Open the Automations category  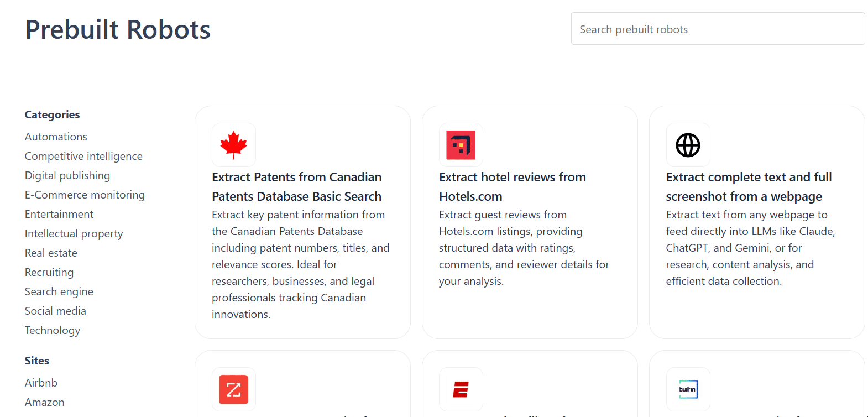coord(55,137)
